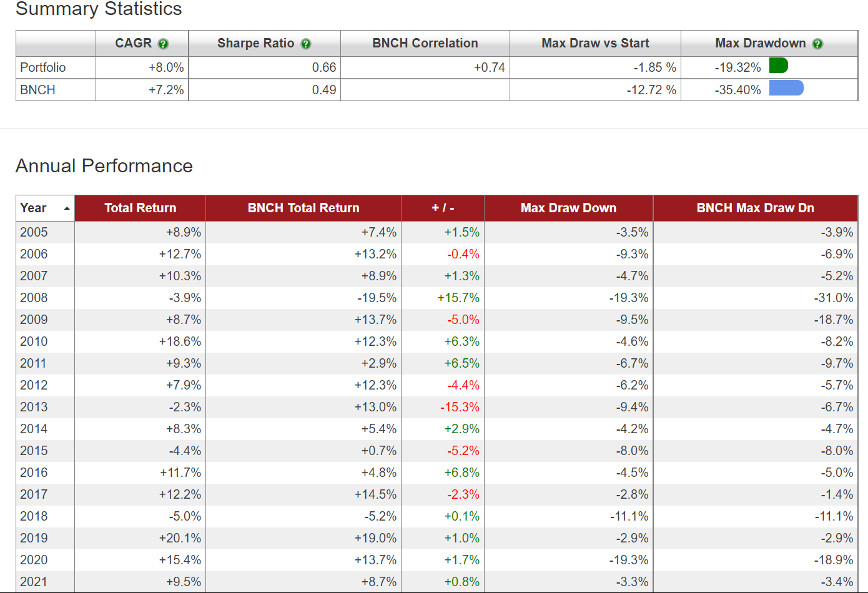This screenshot has width=868, height=593.
Task: Select the BNCH CAGR value +7.2%
Action: [166, 90]
